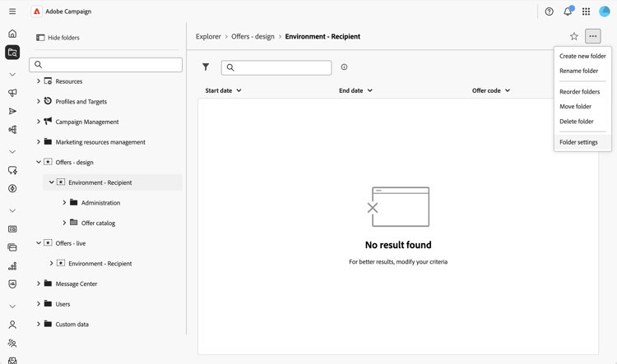Open the single person profile icon
Viewport: 617px width, 364px height.
point(12,325)
